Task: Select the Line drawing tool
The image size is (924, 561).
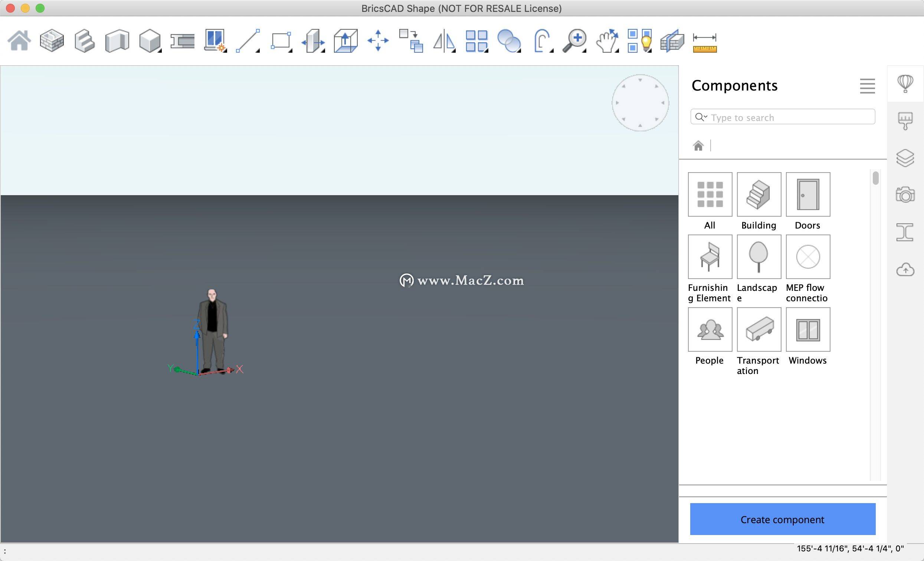Action: 249,41
